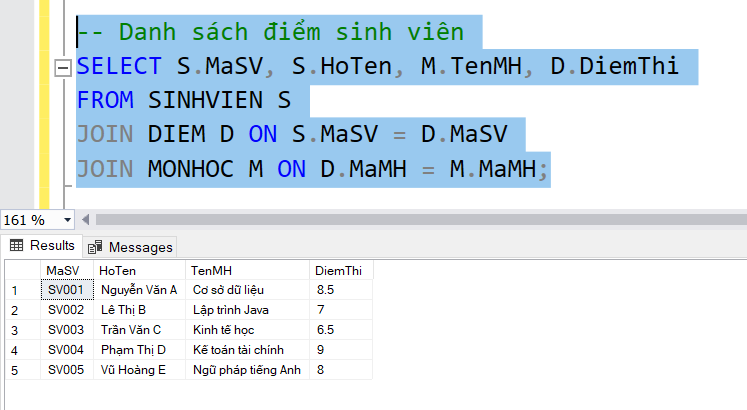Select the DiemThi column header
747x410 pixels.
click(338, 271)
